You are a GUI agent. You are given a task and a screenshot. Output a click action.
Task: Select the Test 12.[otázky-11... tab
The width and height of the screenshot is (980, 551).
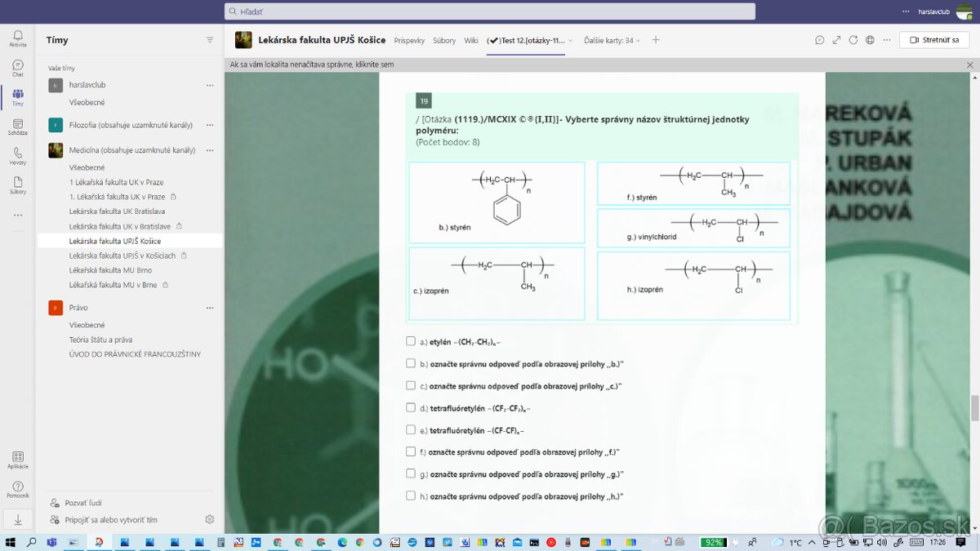(526, 40)
